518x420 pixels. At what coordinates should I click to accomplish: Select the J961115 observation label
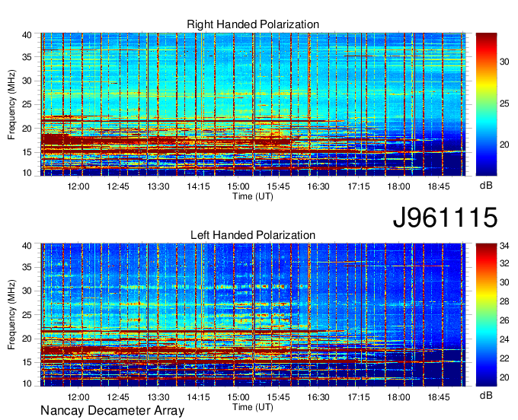(445, 217)
